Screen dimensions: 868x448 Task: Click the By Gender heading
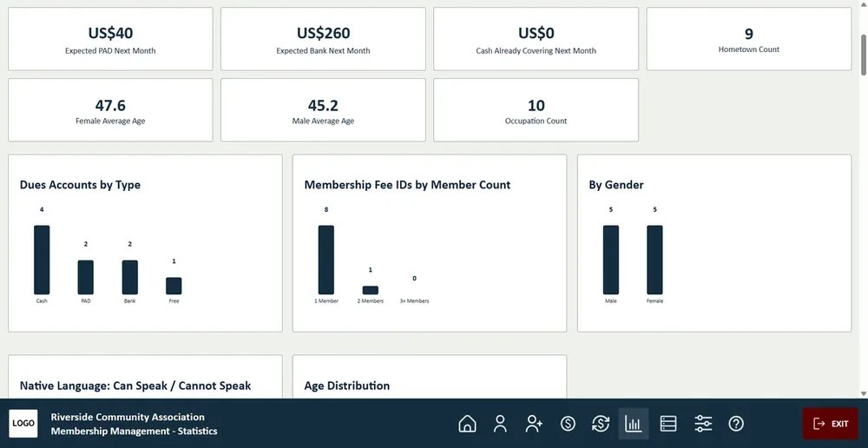pyautogui.click(x=616, y=185)
